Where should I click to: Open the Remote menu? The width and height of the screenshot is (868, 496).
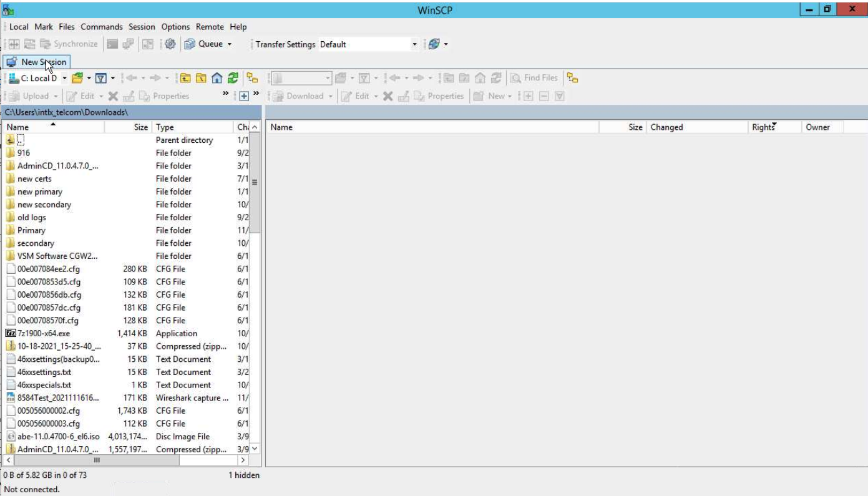click(x=210, y=27)
